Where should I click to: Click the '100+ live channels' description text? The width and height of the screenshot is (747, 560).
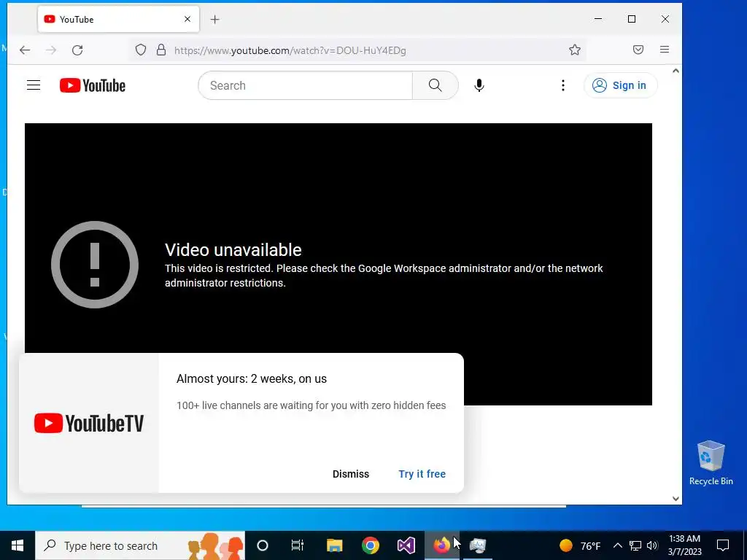coord(311,405)
